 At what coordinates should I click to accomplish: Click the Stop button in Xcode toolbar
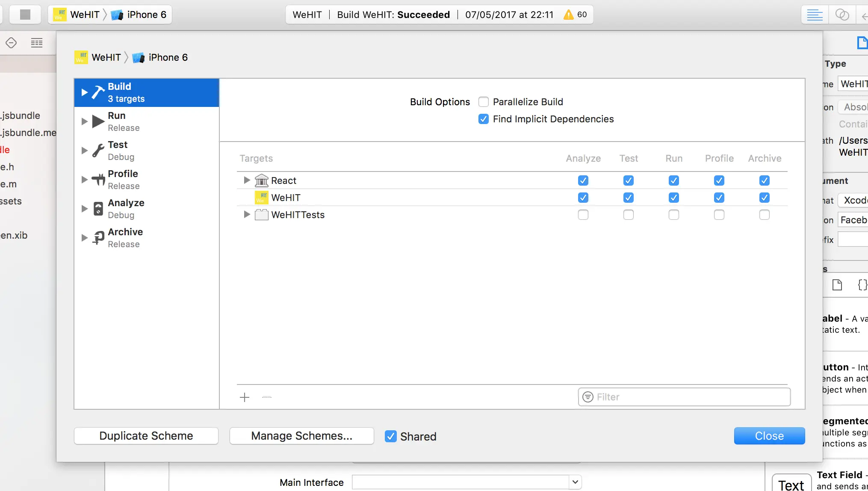25,15
